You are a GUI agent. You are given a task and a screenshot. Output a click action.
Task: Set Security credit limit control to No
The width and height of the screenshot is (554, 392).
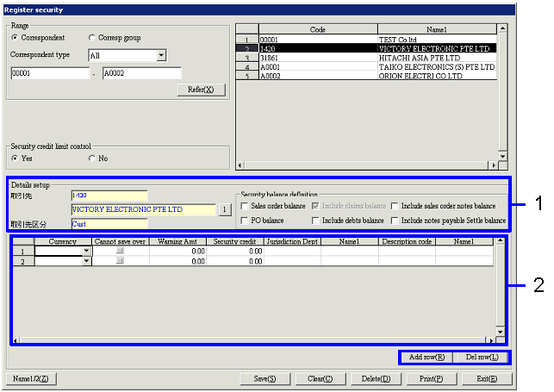coord(92,159)
